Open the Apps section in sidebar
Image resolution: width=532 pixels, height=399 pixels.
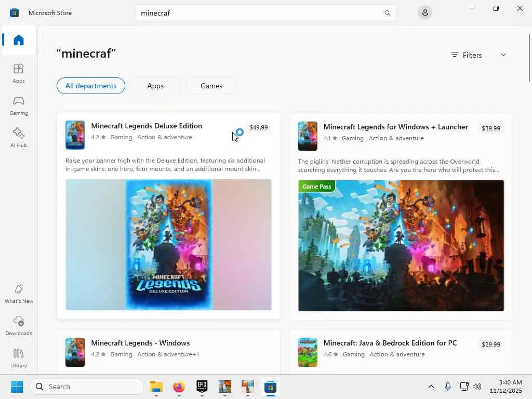click(19, 73)
